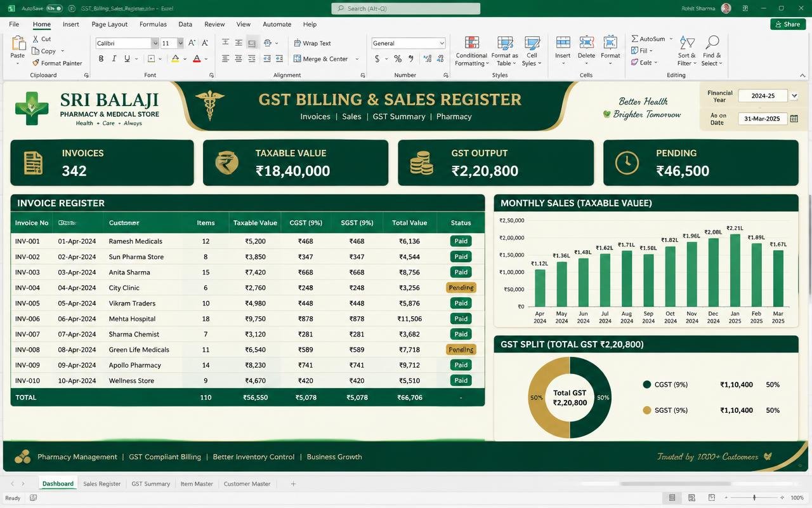Click the calendar icon beside 31-Mar-2025

coord(794,119)
